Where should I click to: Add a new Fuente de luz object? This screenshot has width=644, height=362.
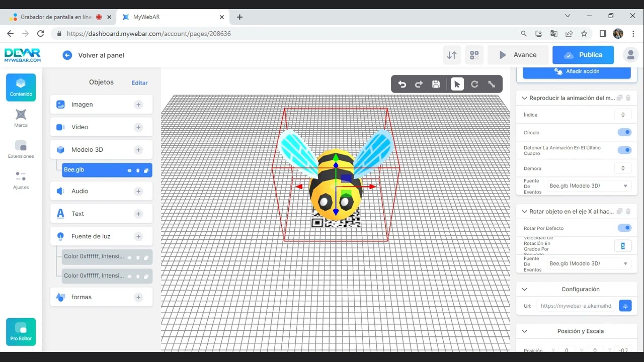pyautogui.click(x=138, y=236)
